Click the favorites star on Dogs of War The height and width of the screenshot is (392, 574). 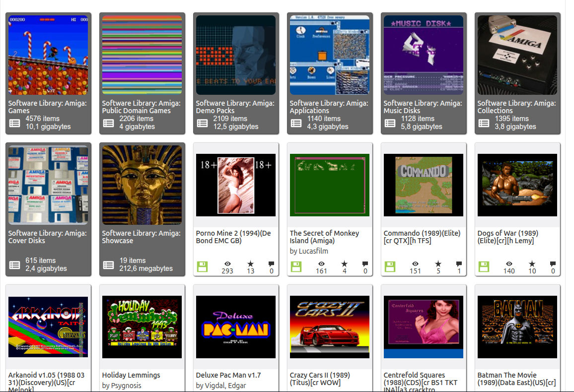532,264
